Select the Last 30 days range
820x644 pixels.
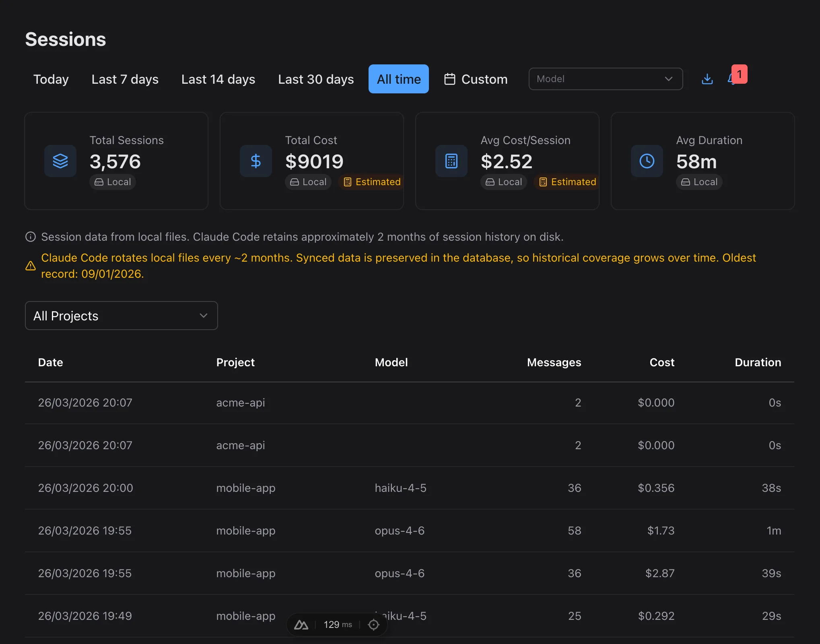[316, 79]
